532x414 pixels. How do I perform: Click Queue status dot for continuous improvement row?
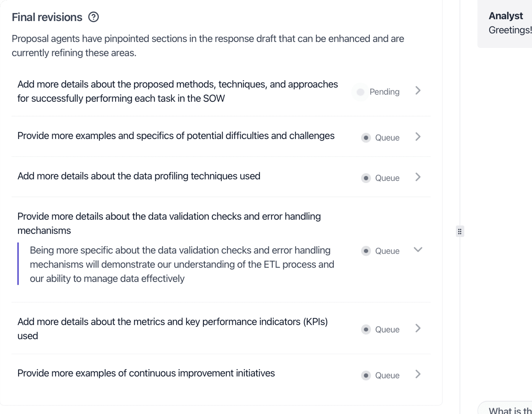pyautogui.click(x=366, y=376)
